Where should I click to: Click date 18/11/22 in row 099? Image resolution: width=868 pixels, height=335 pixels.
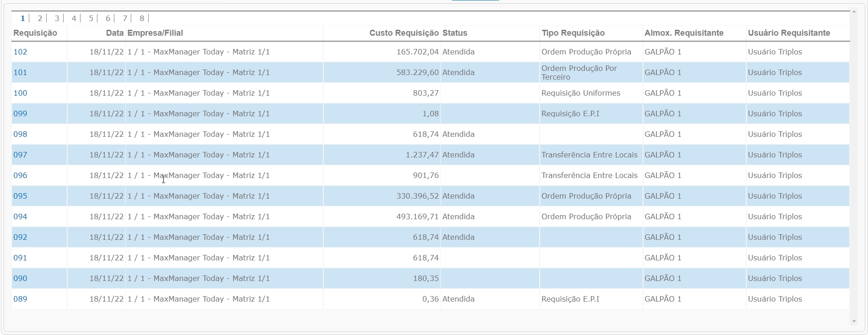pyautogui.click(x=107, y=113)
